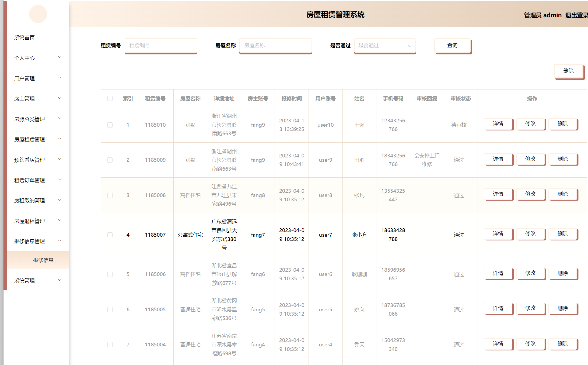Click the 退出登录 link

pos(576,15)
